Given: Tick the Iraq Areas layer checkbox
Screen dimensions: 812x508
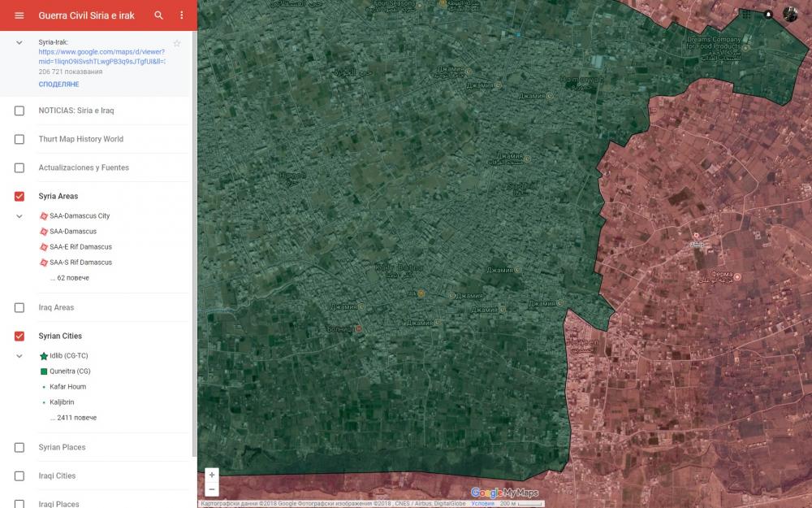Looking at the screenshot, I should pyautogui.click(x=19, y=308).
